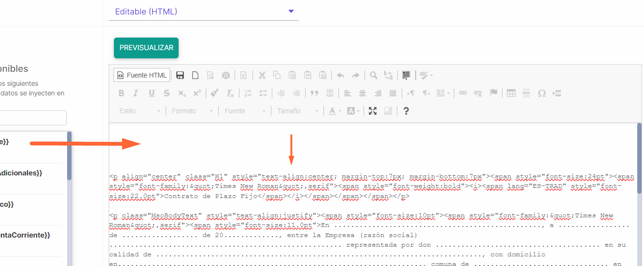Viewport: 644px width, 266px height.
Task: Click the Anchor flag icon
Action: [493, 93]
